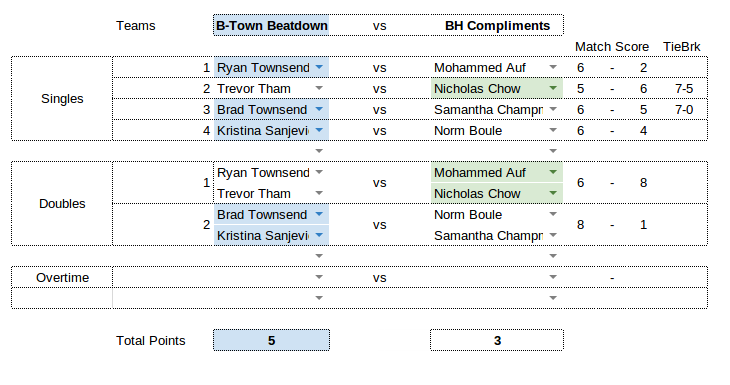The width and height of the screenshot is (730, 385).
Task: Click the Singles section label
Action: 62,99
